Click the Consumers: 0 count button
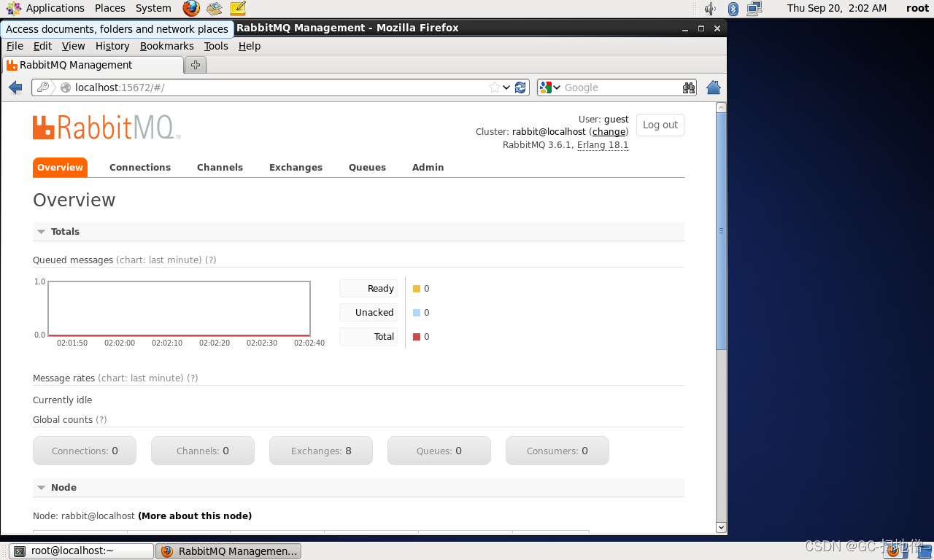This screenshot has height=560, width=934. [x=557, y=451]
